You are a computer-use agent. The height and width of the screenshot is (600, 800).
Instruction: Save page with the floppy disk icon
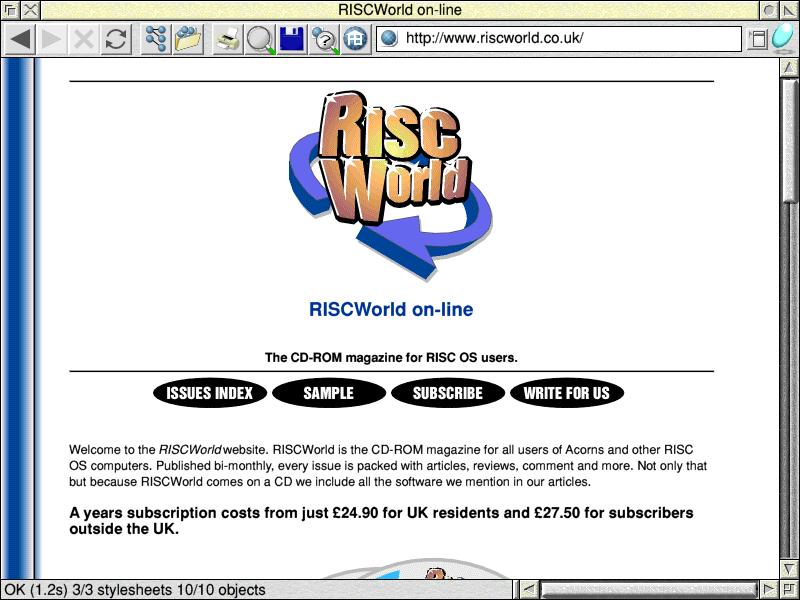click(x=292, y=39)
